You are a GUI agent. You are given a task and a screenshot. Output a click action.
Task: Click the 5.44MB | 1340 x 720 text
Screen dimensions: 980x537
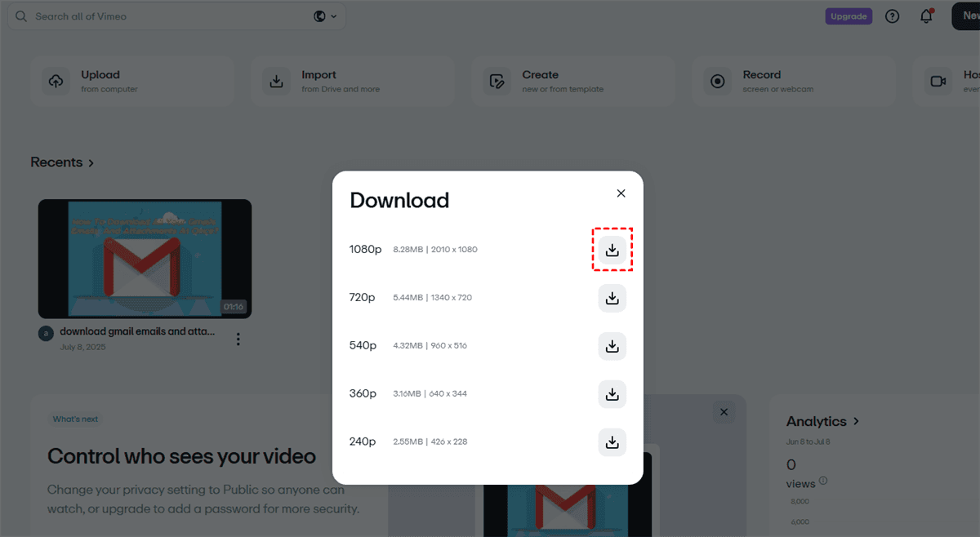433,298
